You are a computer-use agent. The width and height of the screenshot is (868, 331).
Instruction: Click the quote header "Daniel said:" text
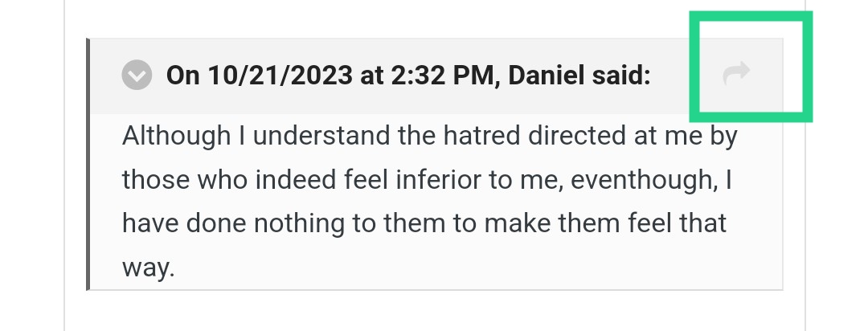[579, 76]
